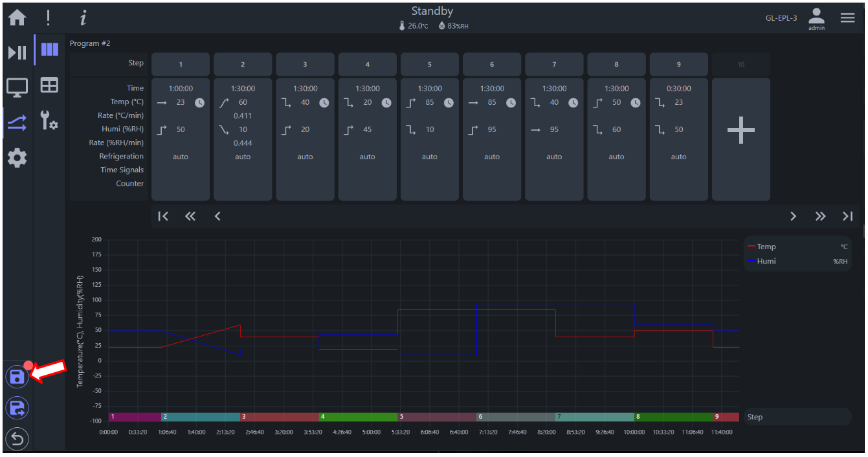Click the Standby status title

[x=432, y=11]
